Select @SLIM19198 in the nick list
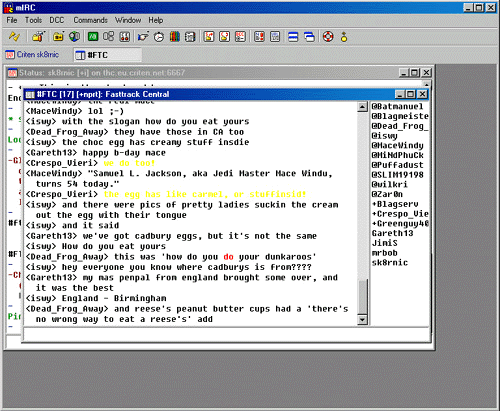Image resolution: width=500 pixels, height=411 pixels. 397,175
